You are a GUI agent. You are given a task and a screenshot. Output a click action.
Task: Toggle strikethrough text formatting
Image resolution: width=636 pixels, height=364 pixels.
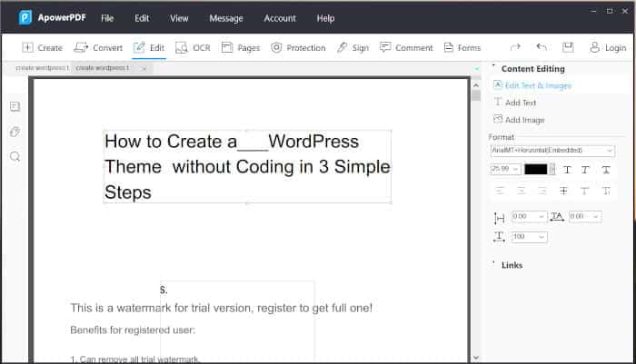[563, 191]
